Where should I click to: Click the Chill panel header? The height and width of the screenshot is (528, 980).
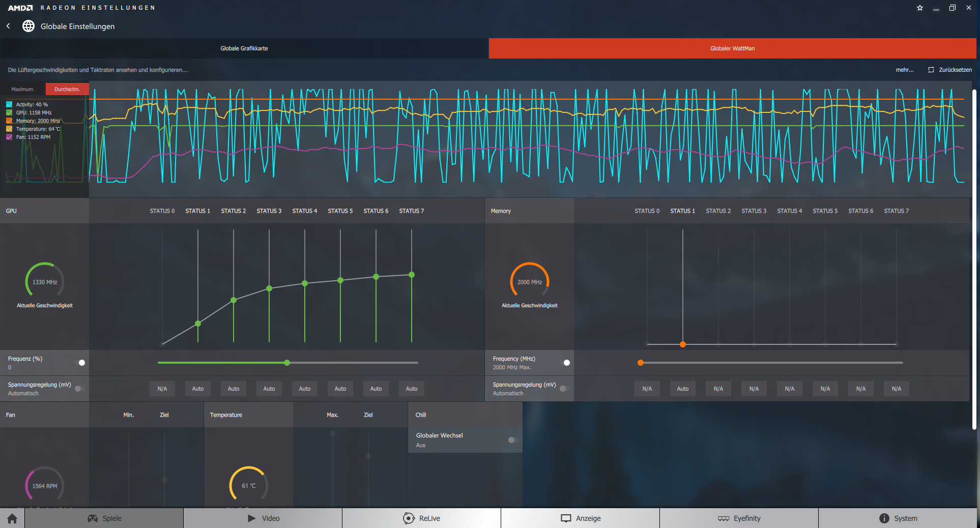click(465, 415)
